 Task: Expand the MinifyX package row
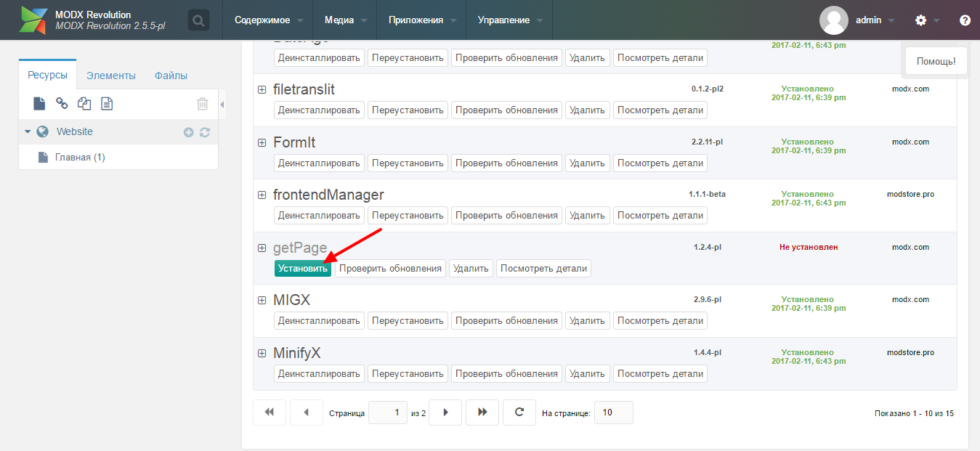coord(262,353)
